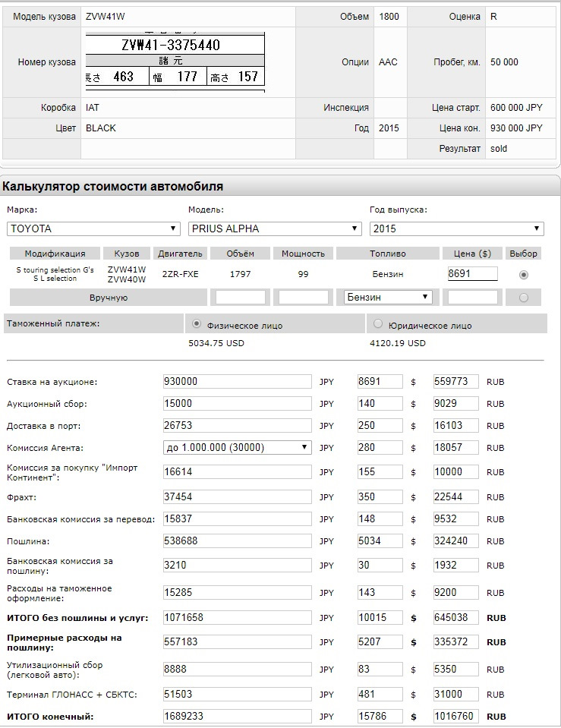The image size is (561, 728).
Task: Open the fuel type dropdown in Вручную row
Action: [x=388, y=297]
